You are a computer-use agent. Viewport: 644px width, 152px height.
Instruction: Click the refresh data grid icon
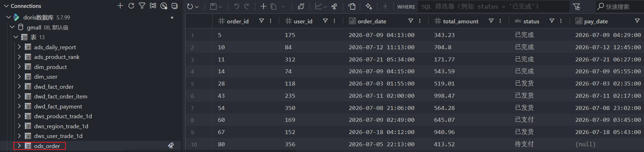click(189, 6)
